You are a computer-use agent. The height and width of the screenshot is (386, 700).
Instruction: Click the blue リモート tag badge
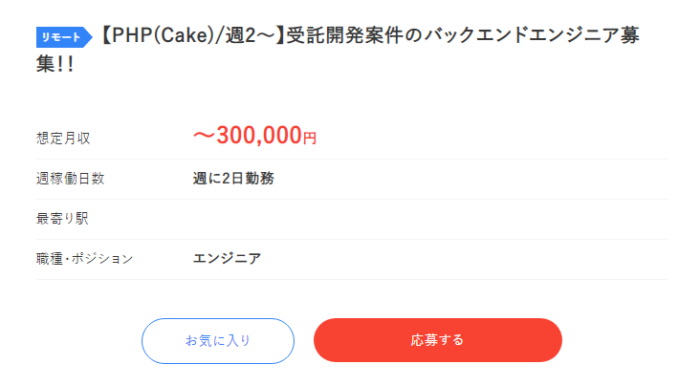click(64, 37)
